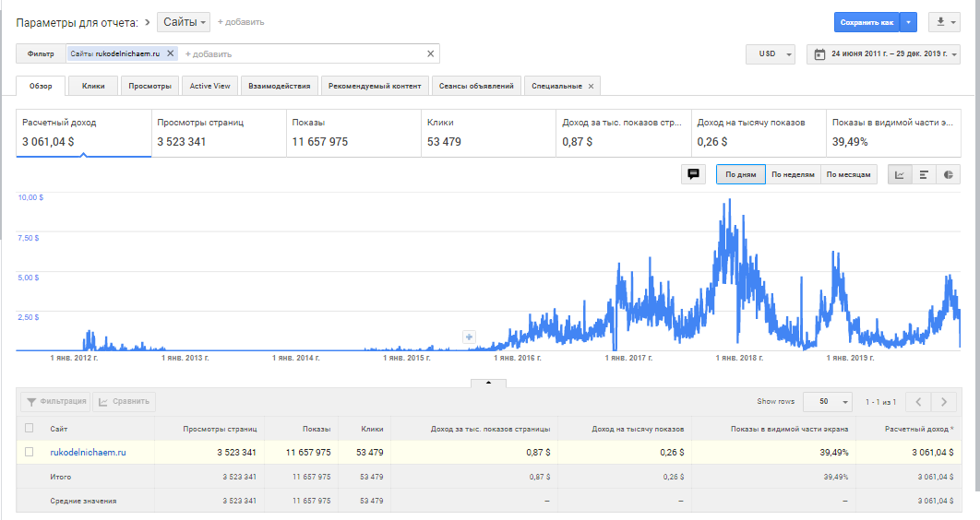Switch to pie chart view
Screen dimensions: 980x520
click(x=948, y=174)
